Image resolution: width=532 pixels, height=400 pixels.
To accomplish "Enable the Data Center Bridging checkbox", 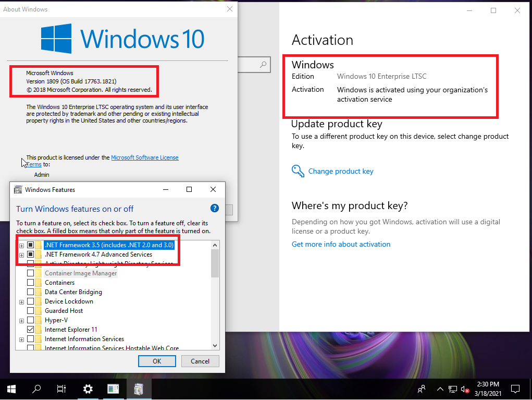I will [31, 292].
